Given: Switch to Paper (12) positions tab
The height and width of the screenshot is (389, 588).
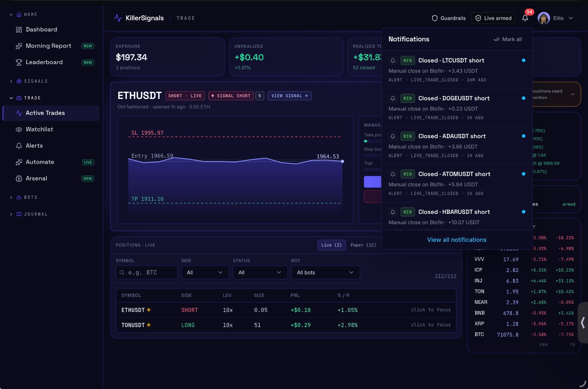Looking at the screenshot, I should (363, 245).
